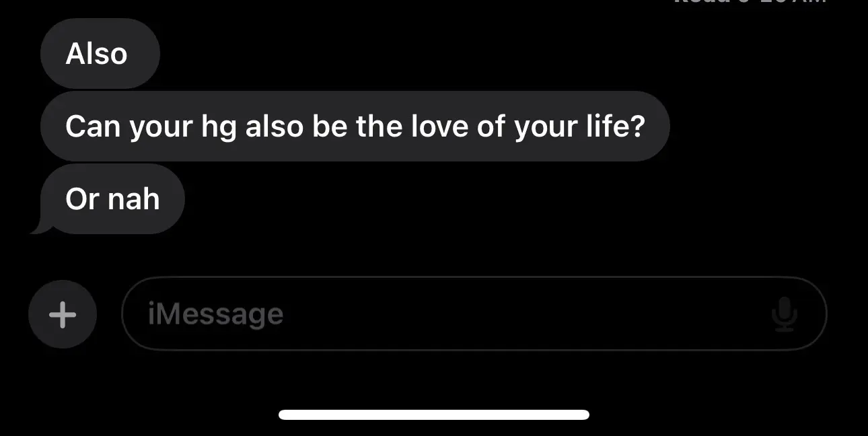
Task: Tap the plus button to open apps menu
Action: [x=63, y=314]
